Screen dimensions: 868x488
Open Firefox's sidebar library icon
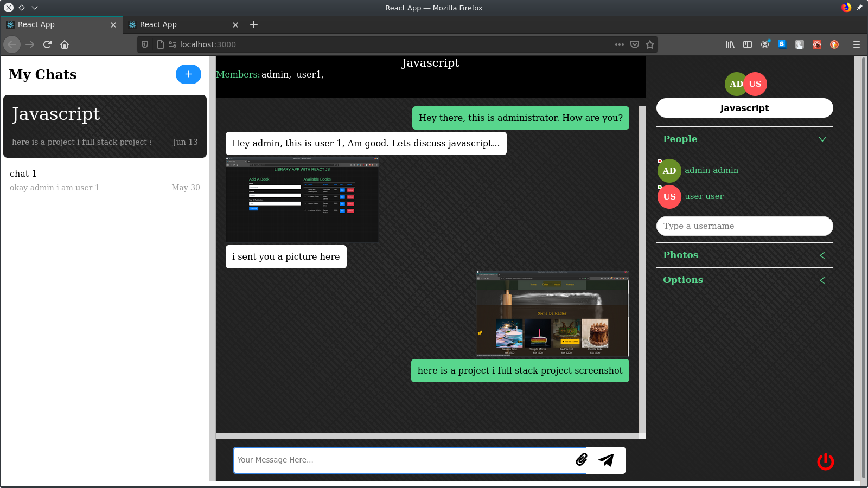click(x=730, y=44)
